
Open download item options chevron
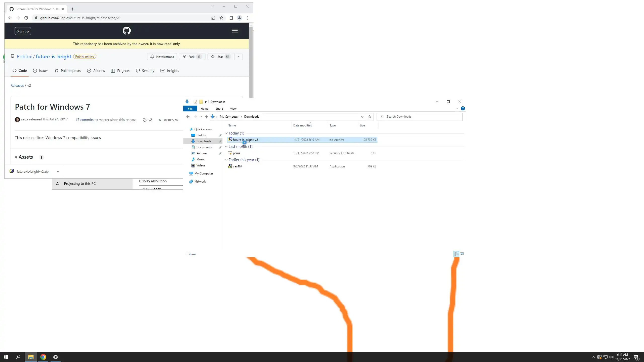[58, 171]
